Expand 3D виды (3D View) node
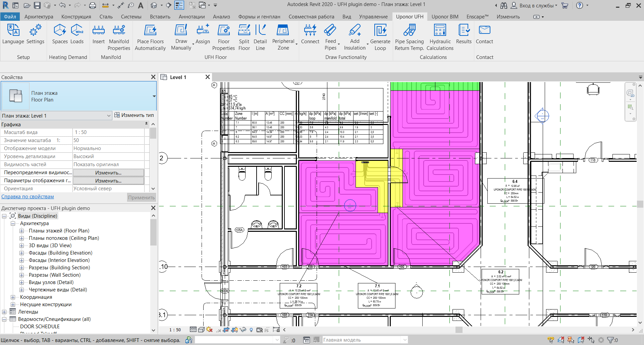 [x=21, y=246]
